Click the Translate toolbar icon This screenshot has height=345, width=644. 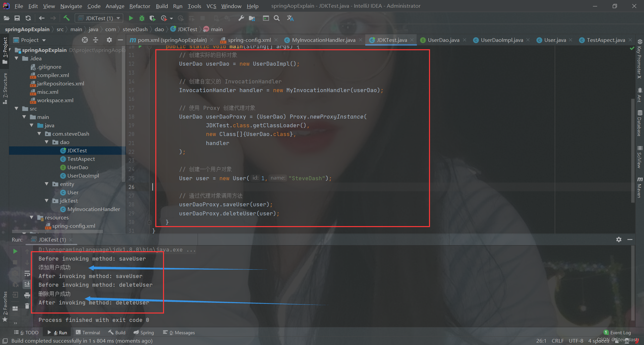pos(290,18)
